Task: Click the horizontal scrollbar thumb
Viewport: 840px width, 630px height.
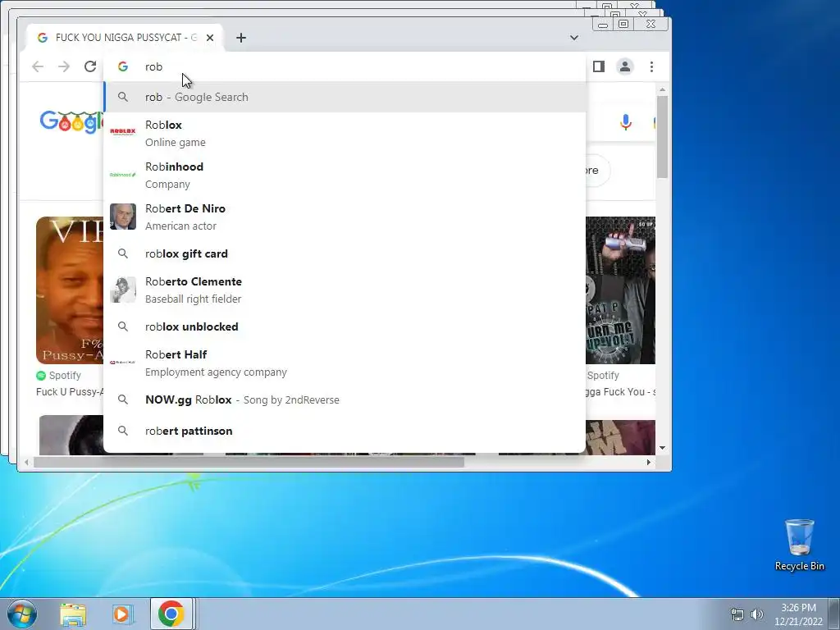Action: [249, 462]
